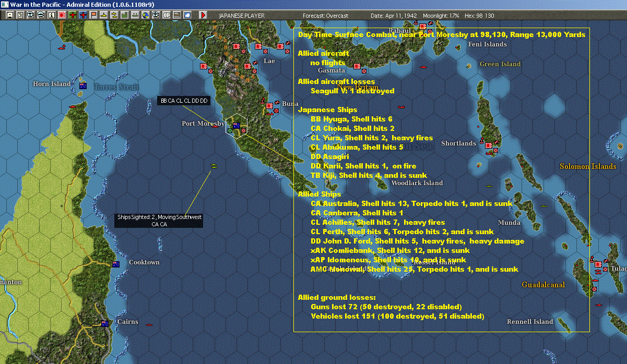The width and height of the screenshot is (627, 364).
Task: Select the red plane on green icon
Action: [73, 15]
